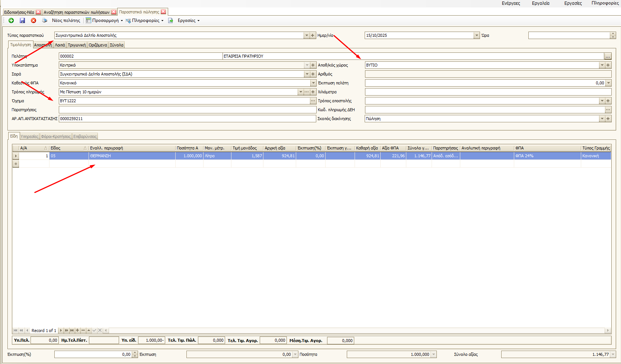Open the Φόροι-Κρατήσεις tab
Screen dimensions: 621x364
(56, 136)
